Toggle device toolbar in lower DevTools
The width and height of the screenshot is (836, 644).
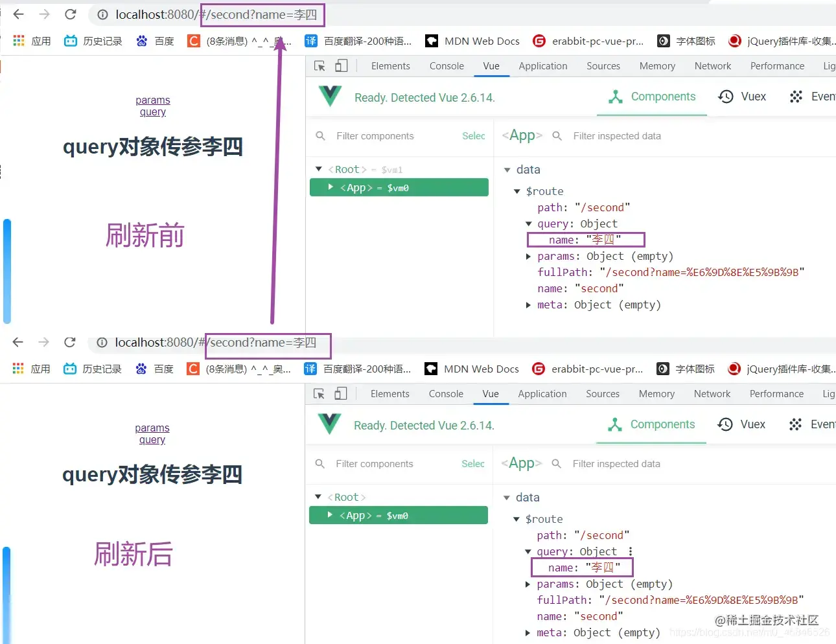[341, 394]
